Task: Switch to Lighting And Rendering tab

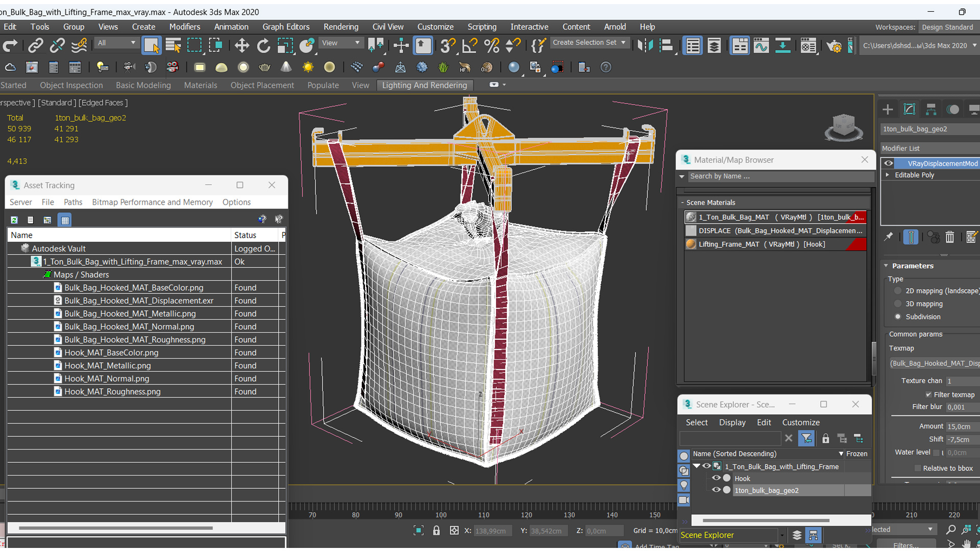Action: coord(425,85)
